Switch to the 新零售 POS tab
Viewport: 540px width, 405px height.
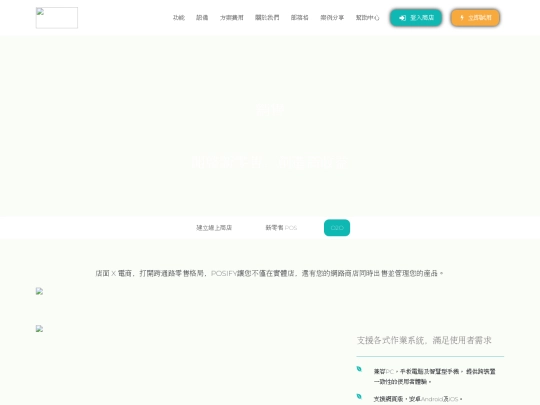tap(281, 228)
